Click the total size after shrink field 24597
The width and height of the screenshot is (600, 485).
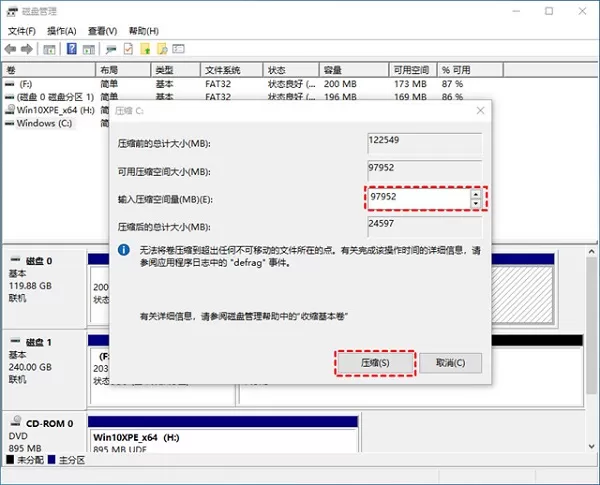tap(424, 227)
